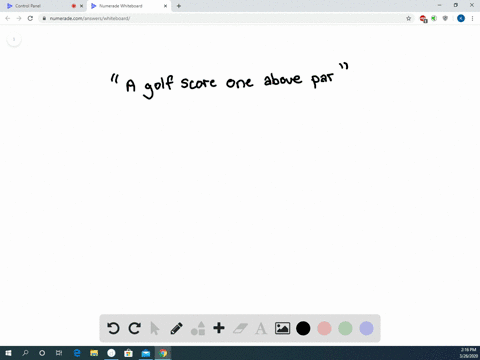Open Windows taskbar search
This screenshot has width=480, height=360.
pos(25,353)
